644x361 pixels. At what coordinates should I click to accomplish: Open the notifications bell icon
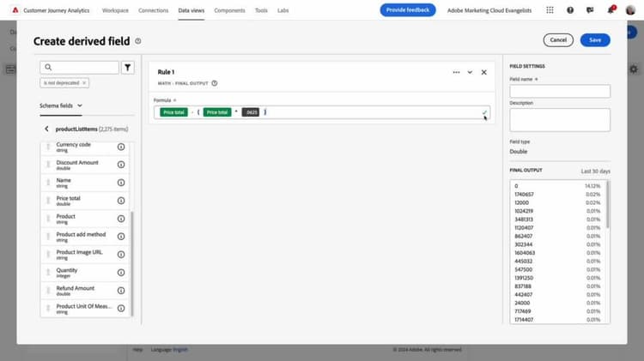611,9
